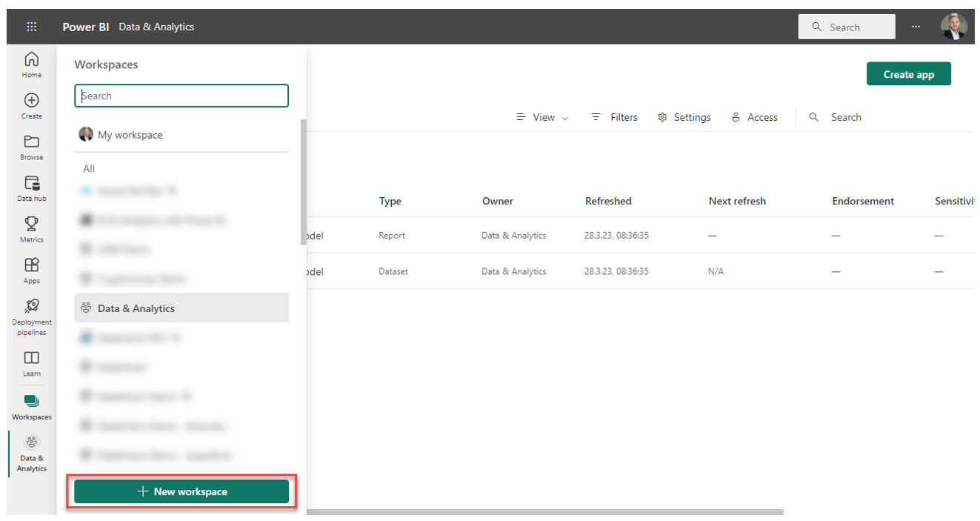Open the Filters pane
Viewport: 980px width, 521px height.
[x=614, y=117]
